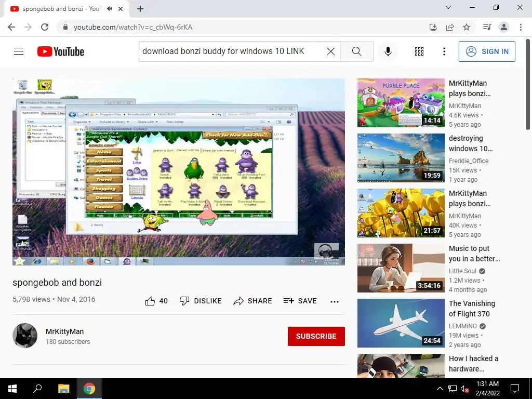Open the taskbar clock and date
Image resolution: width=532 pixels, height=399 pixels.
coord(487,389)
